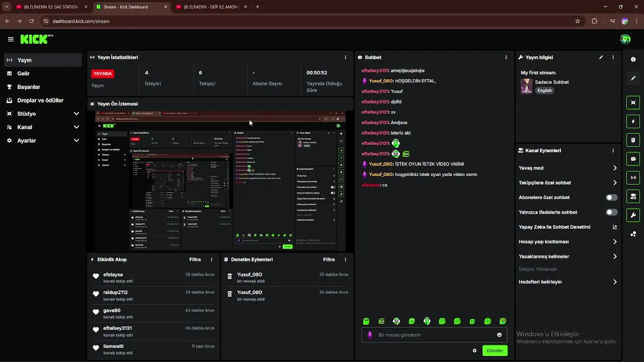Click raidup2112 in Etkinlik Akışı list
The height and width of the screenshot is (362, 644).
(x=115, y=292)
